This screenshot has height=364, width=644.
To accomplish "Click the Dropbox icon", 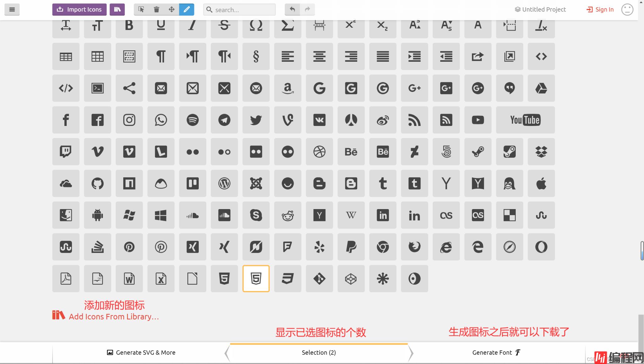I will click(x=541, y=151).
